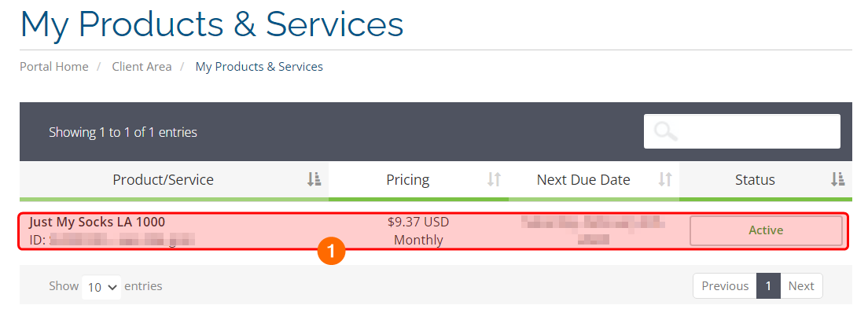Select page 1 in pagination
The width and height of the screenshot is (868, 320).
click(768, 286)
